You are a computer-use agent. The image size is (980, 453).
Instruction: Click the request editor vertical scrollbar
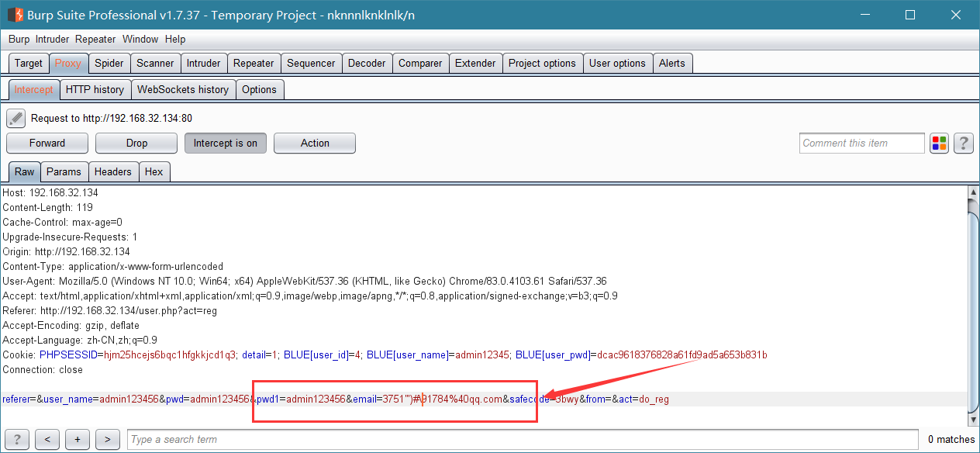pyautogui.click(x=974, y=306)
